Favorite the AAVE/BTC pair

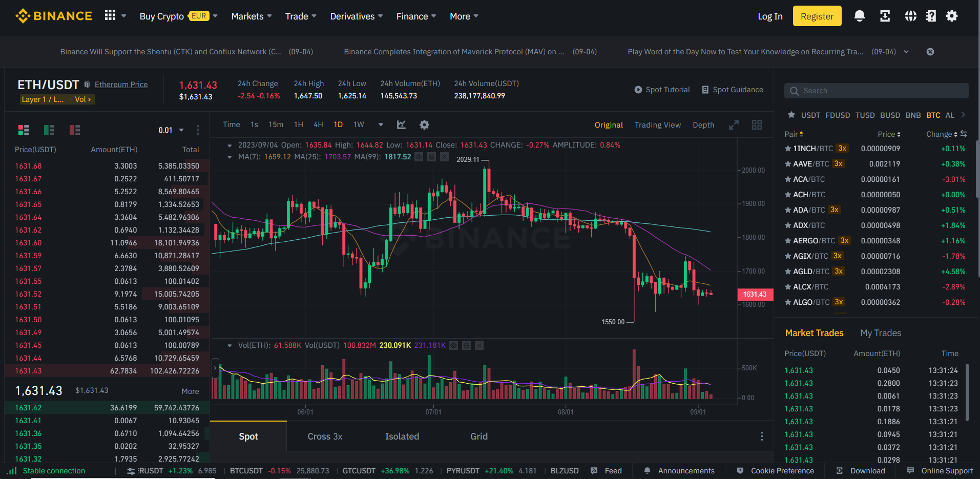788,164
